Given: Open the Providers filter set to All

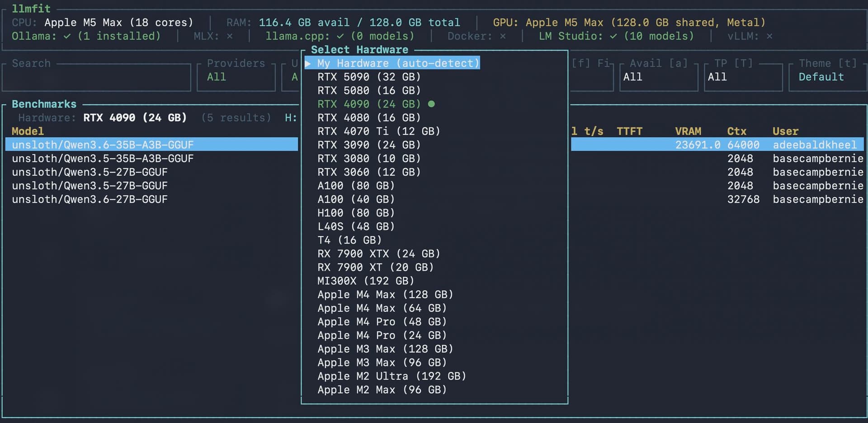Looking at the screenshot, I should 236,77.
